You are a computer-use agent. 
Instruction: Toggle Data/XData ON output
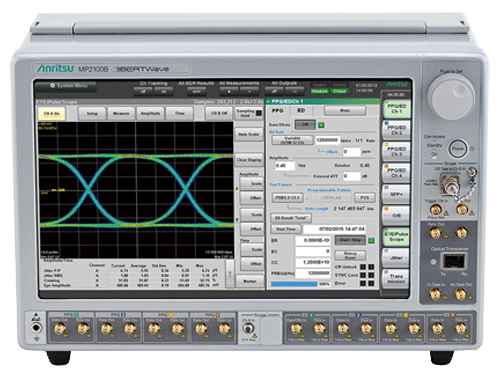tap(305, 125)
